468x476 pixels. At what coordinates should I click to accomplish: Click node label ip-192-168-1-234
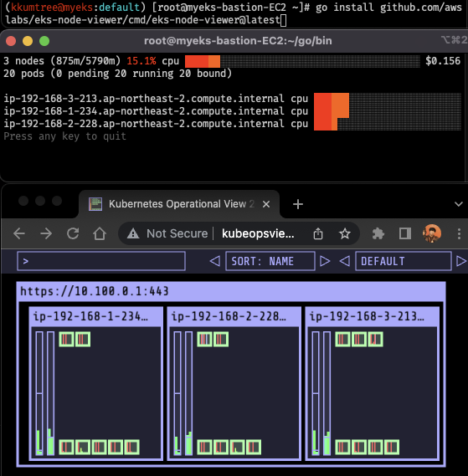[90, 316]
